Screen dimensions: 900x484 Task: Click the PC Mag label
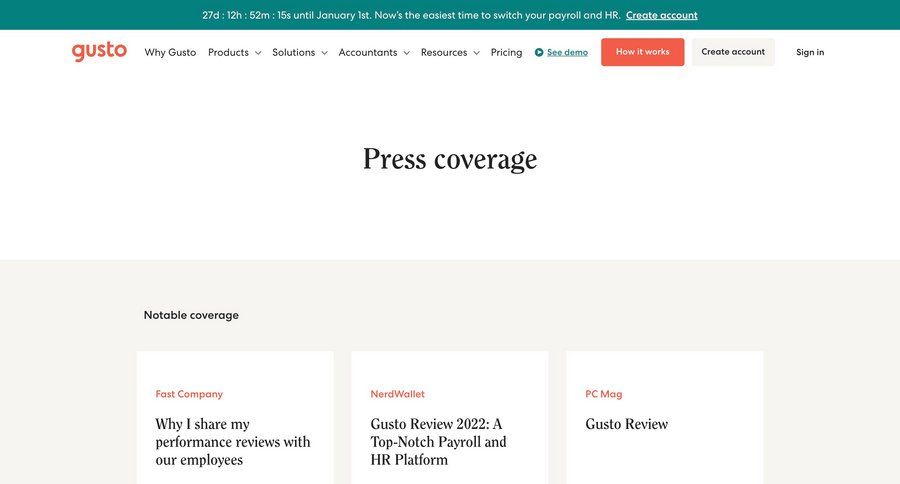pos(603,394)
